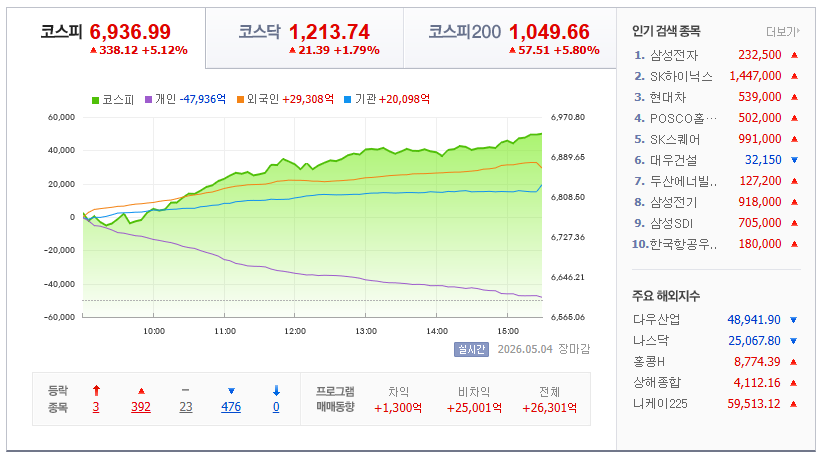Click the red up arrow next to 현대차
The height and width of the screenshot is (456, 823).
(x=795, y=97)
